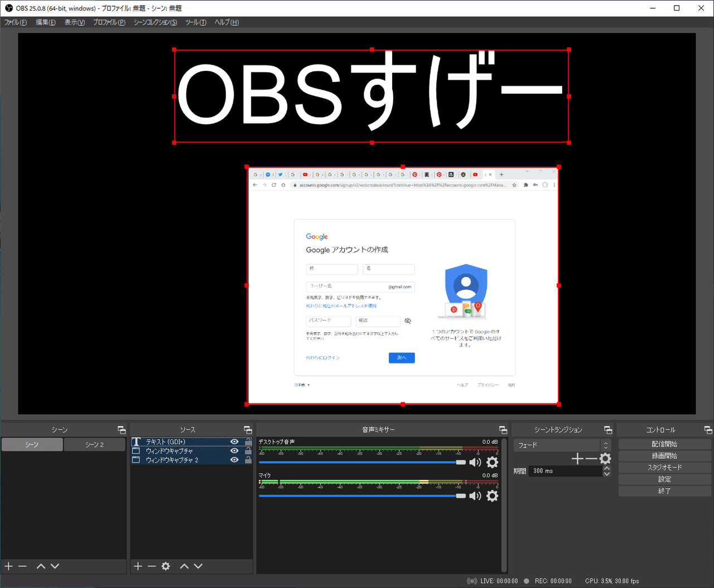The width and height of the screenshot is (714, 588).
Task: Add a new source with the plus icon
Action: point(138,566)
